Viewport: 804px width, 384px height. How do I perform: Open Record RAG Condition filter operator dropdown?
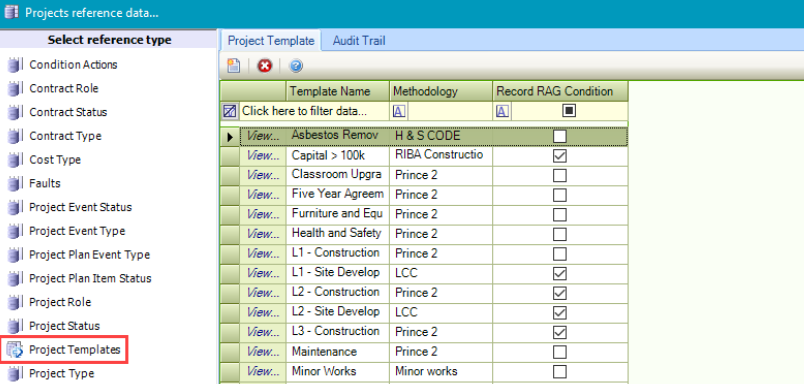502,111
